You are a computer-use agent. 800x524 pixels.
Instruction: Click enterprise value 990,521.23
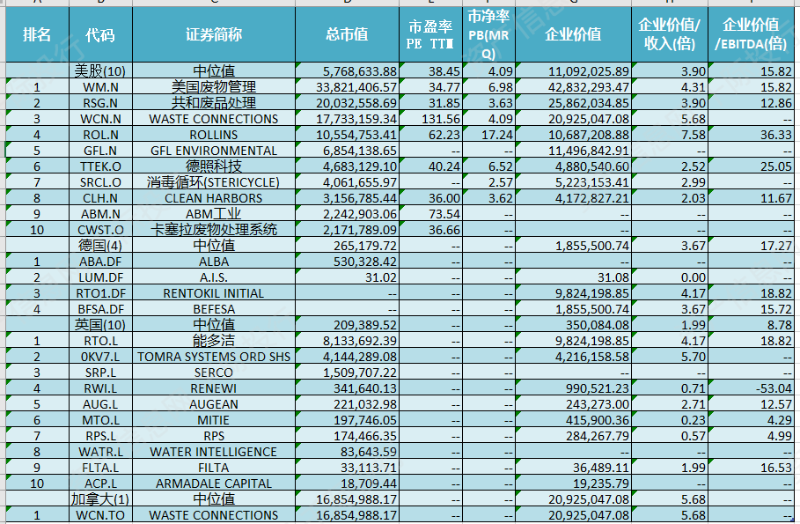tap(573, 388)
